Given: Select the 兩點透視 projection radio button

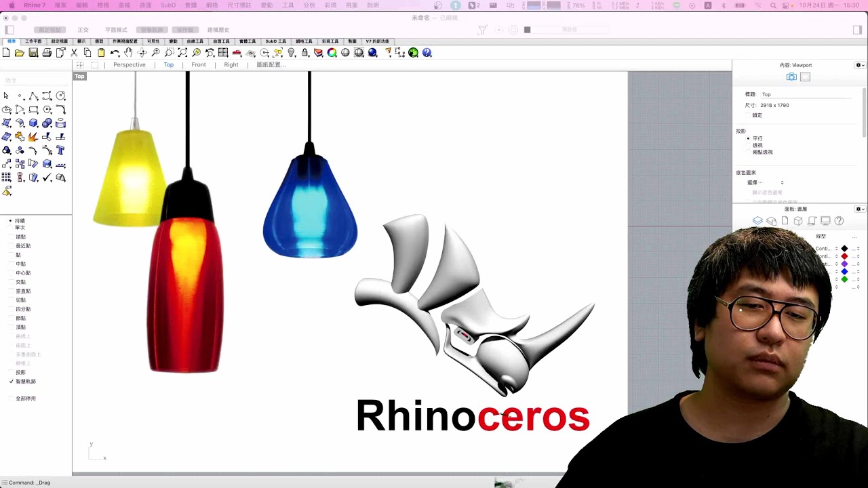Looking at the screenshot, I should click(x=749, y=152).
